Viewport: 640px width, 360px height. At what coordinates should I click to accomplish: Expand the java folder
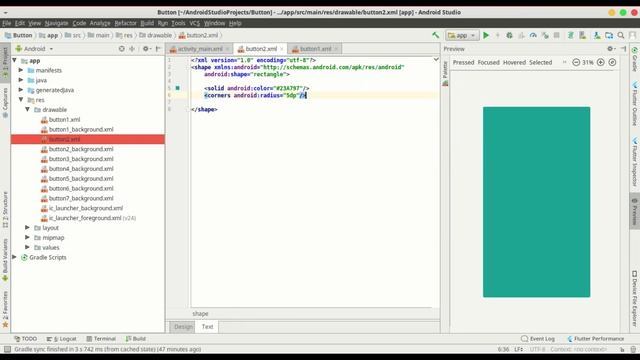point(21,80)
